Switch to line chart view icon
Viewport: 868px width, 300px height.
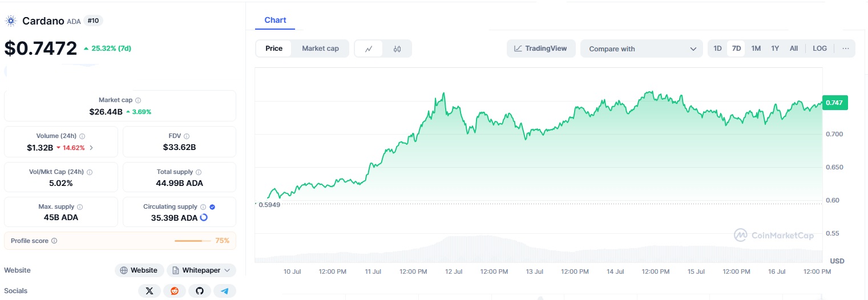pos(369,49)
